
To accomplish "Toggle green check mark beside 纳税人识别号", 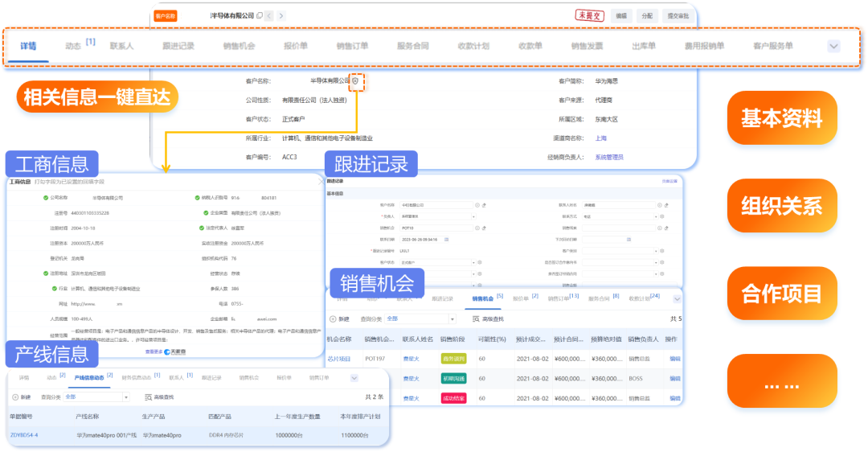I will pos(197,198).
